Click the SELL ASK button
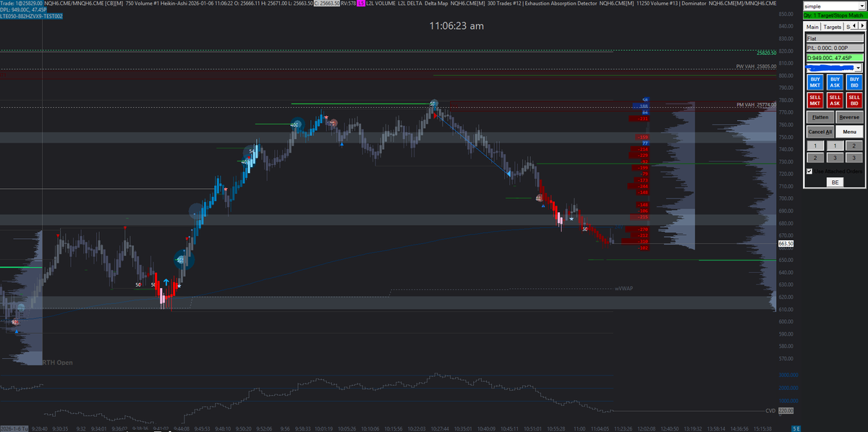Image resolution: width=868 pixels, height=432 pixels. point(835,100)
